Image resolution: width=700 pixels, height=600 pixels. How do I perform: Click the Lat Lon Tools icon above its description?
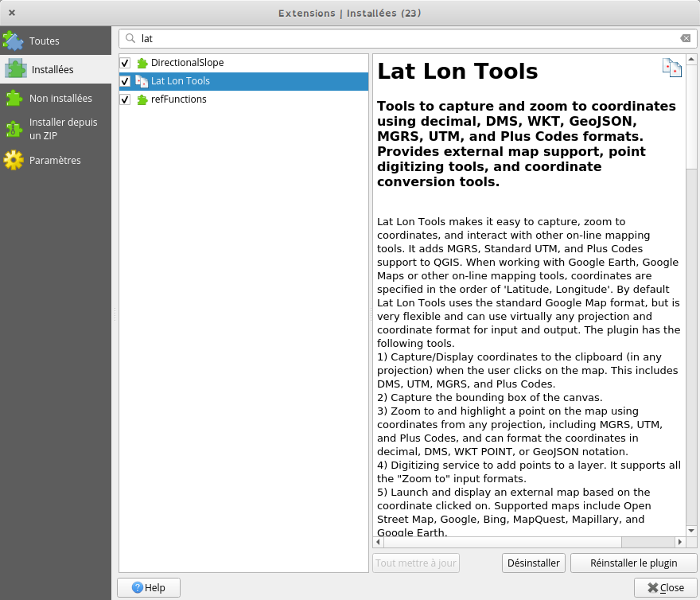click(x=671, y=68)
